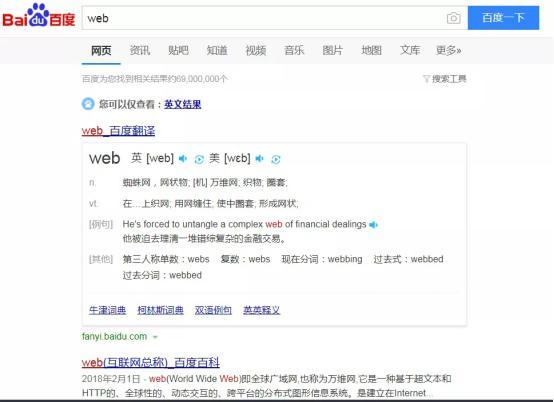The image size is (554, 402).
Task: Expand the fanyi.baidu.com dropdown arrow
Action: click(x=155, y=337)
